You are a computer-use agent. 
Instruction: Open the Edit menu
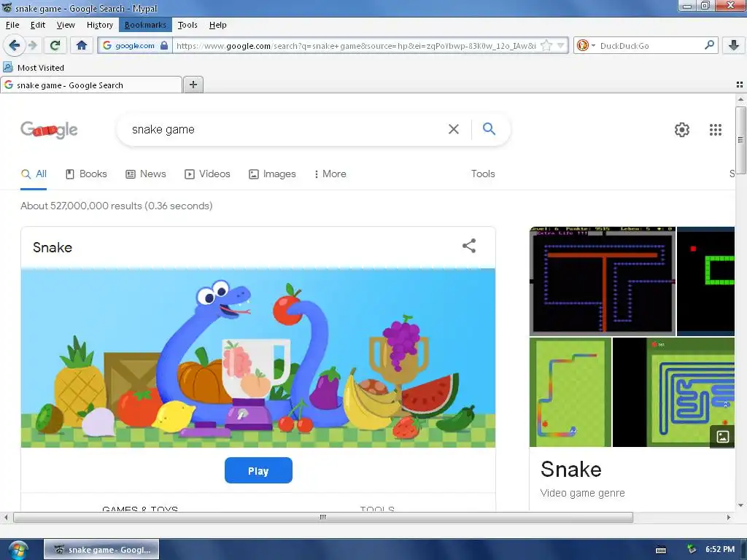point(38,25)
